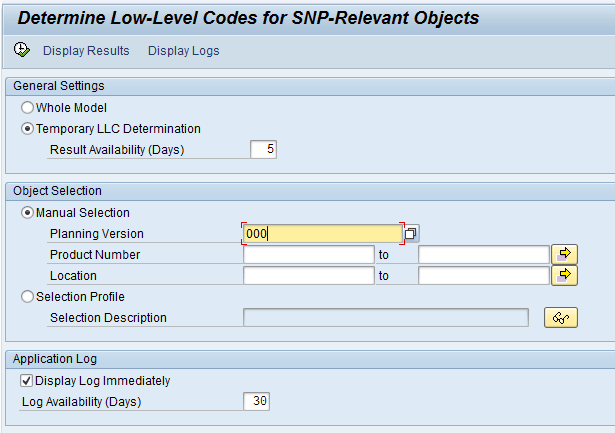Focus the Result Availability (Days) field
This screenshot has height=433, width=615.
click(264, 149)
